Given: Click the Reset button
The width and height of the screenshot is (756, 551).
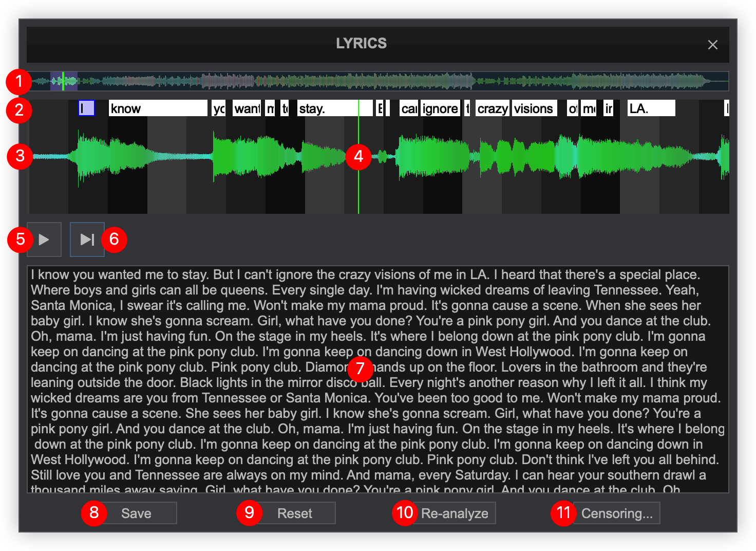Looking at the screenshot, I should [295, 513].
